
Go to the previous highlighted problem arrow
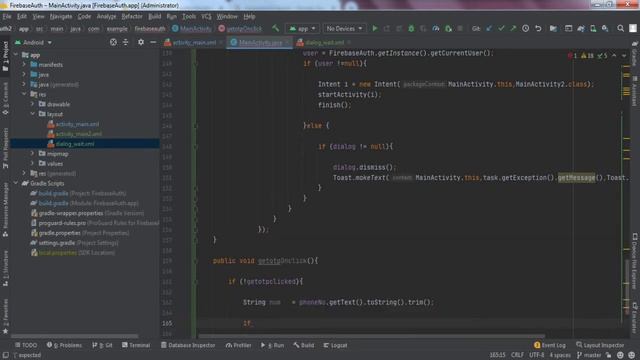tap(614, 56)
